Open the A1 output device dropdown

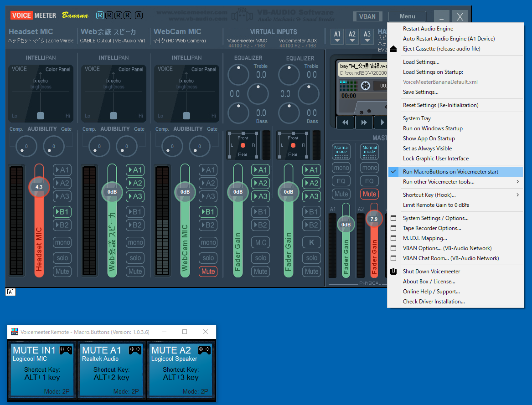(337, 36)
